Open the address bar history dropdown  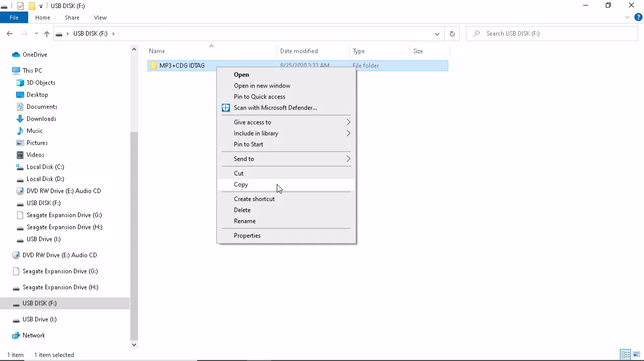coord(437,34)
